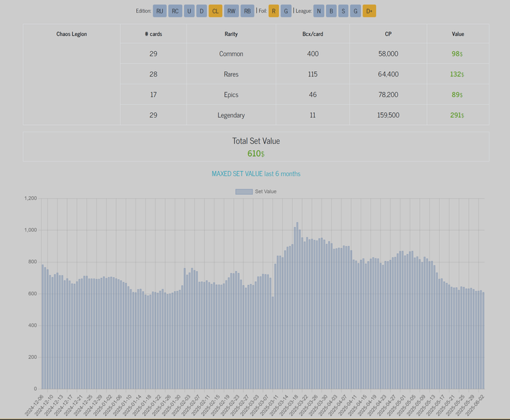This screenshot has height=420, width=510.
Task: Click the 17 cards count for Epics
Action: pos(153,95)
